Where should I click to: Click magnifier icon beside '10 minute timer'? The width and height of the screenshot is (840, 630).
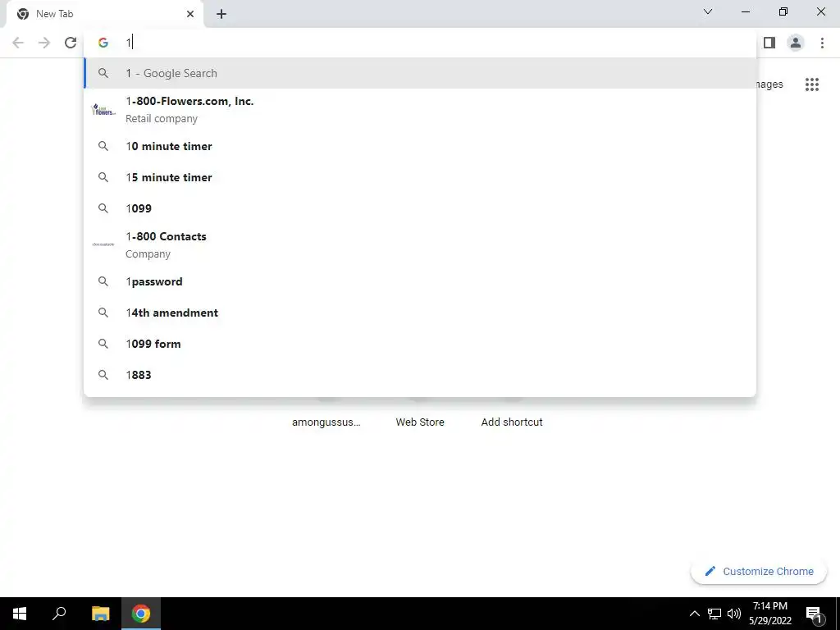click(x=103, y=146)
